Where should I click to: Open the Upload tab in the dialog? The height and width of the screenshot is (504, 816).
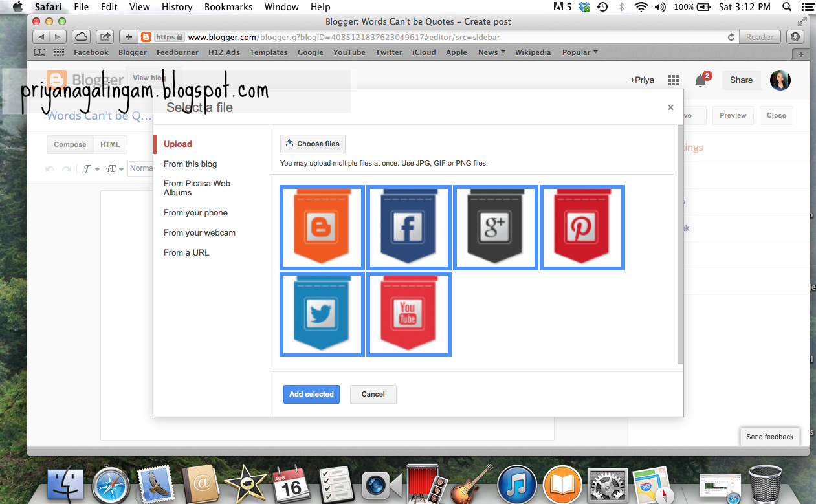178,144
